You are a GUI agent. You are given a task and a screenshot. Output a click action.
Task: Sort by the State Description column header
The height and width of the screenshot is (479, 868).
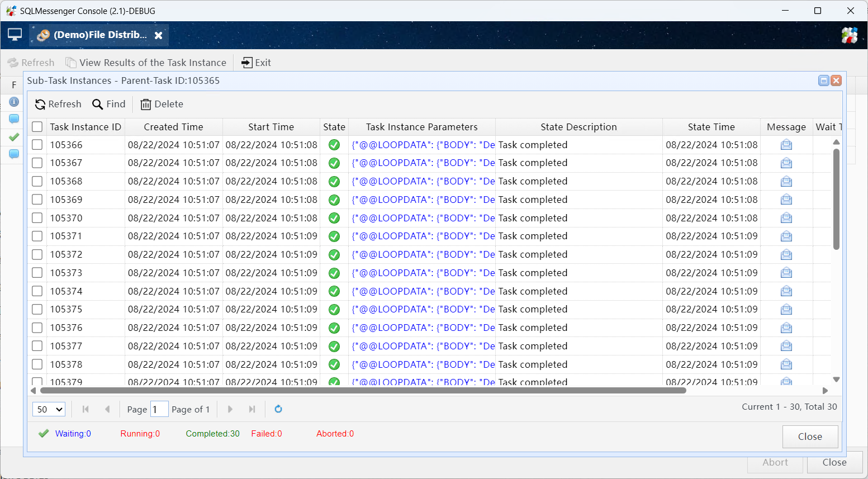578,127
